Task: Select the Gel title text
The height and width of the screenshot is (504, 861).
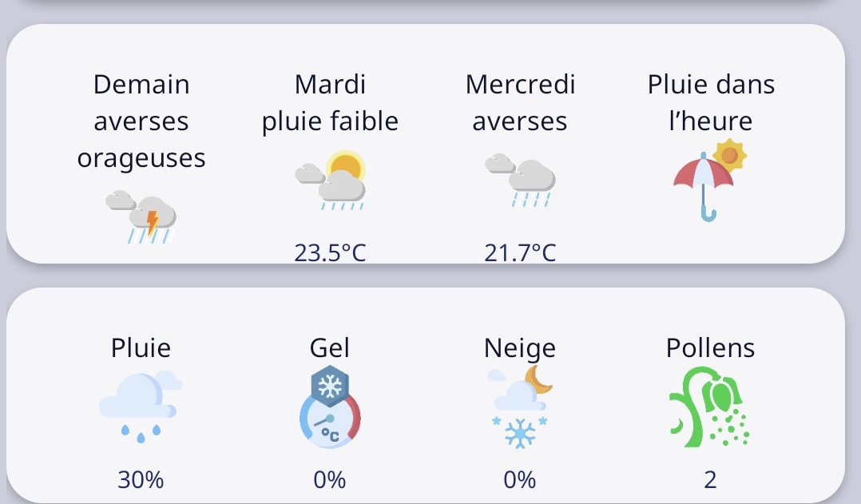Action: 329,347
